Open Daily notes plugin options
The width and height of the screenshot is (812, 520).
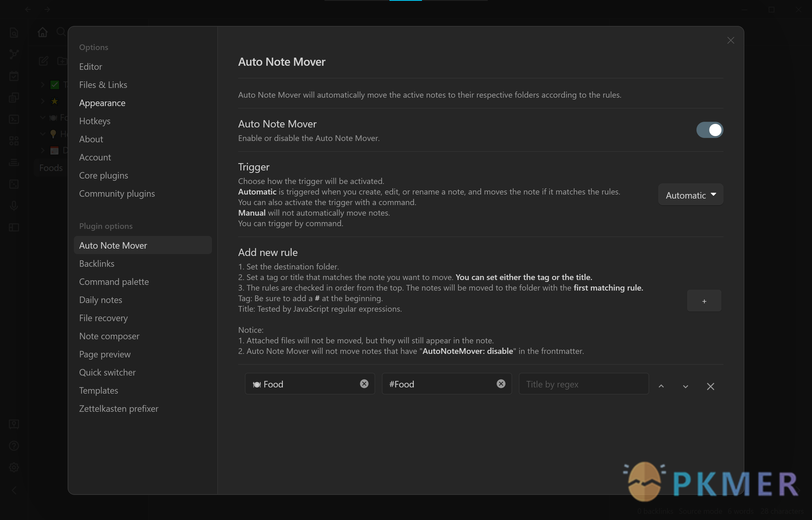[x=100, y=300]
